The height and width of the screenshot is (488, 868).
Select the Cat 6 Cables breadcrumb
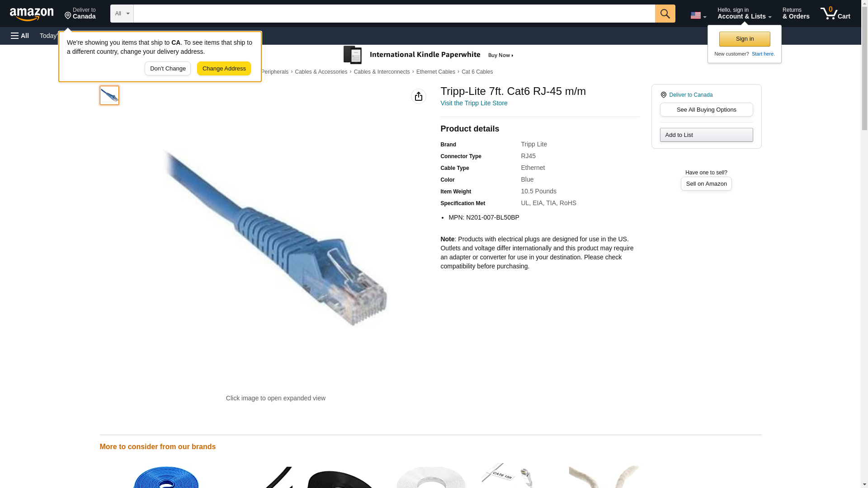pos(477,72)
